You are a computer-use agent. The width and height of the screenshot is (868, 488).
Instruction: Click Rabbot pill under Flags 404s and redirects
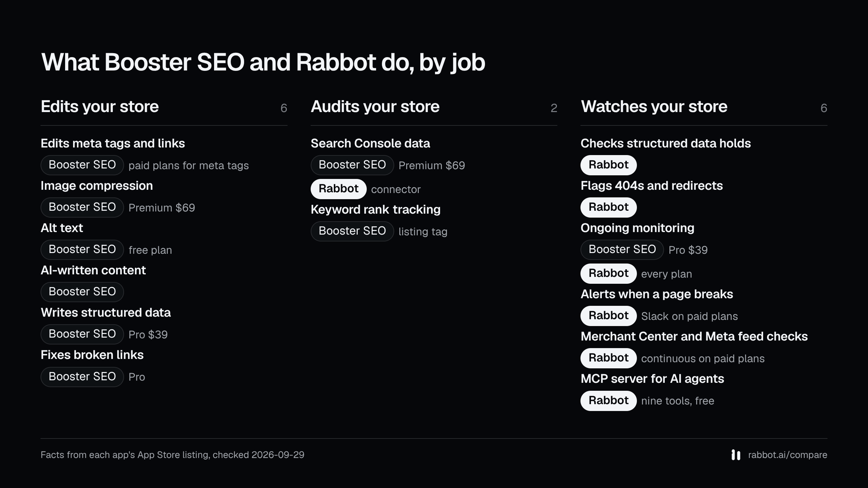[x=608, y=207]
